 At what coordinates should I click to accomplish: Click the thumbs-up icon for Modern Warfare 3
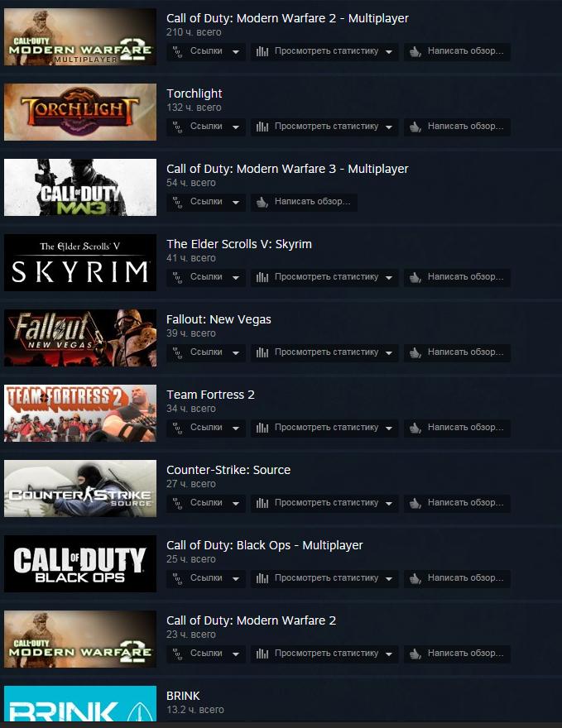[x=262, y=202]
